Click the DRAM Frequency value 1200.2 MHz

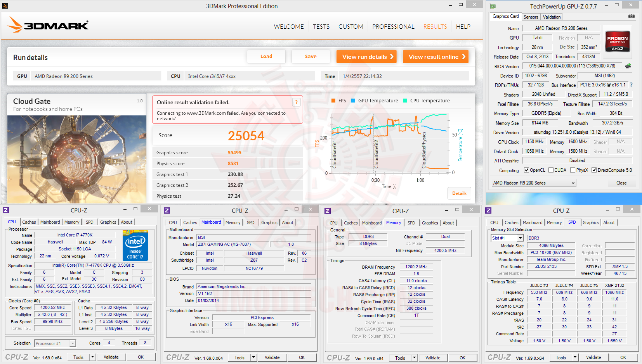tap(416, 267)
